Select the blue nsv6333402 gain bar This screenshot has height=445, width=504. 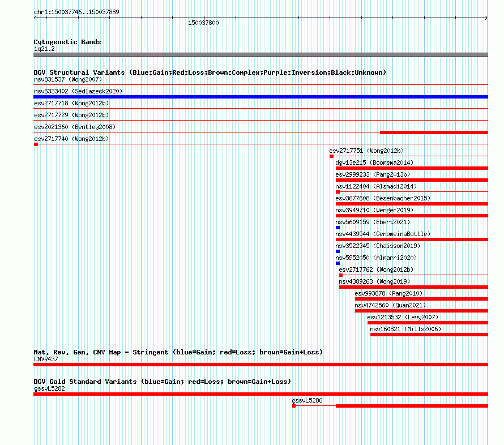pyautogui.click(x=260, y=97)
